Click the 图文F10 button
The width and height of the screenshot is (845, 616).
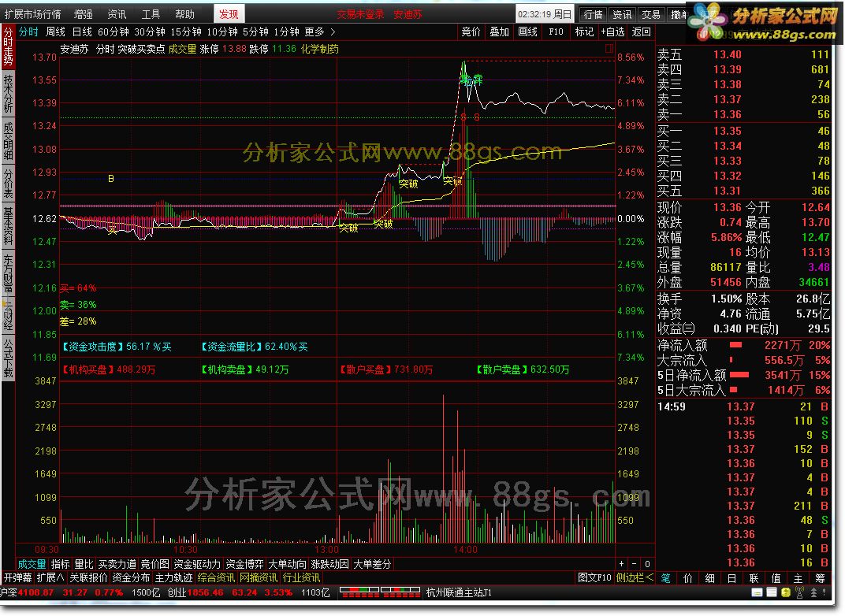594,577
